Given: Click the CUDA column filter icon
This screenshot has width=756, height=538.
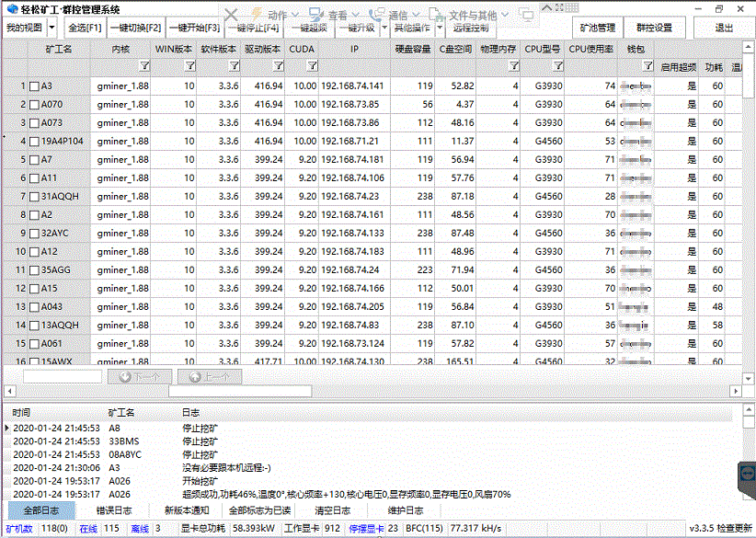Looking at the screenshot, I should tap(312, 66).
